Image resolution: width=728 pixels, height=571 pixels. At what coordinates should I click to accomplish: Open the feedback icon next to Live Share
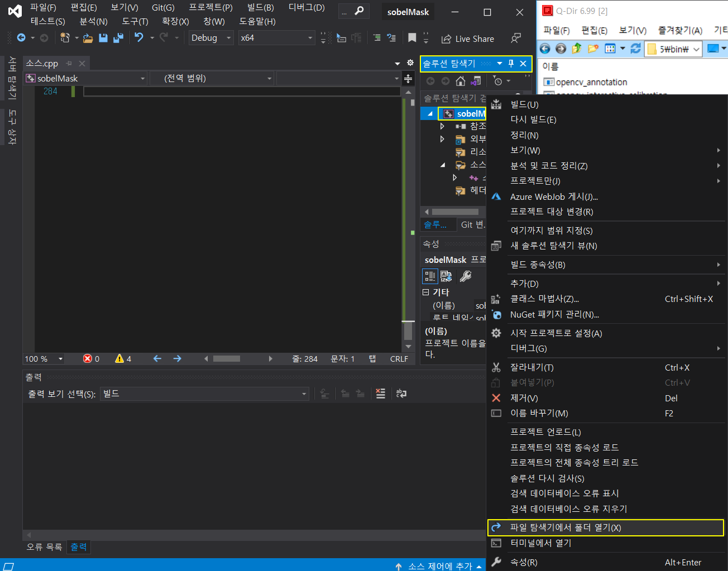(516, 38)
